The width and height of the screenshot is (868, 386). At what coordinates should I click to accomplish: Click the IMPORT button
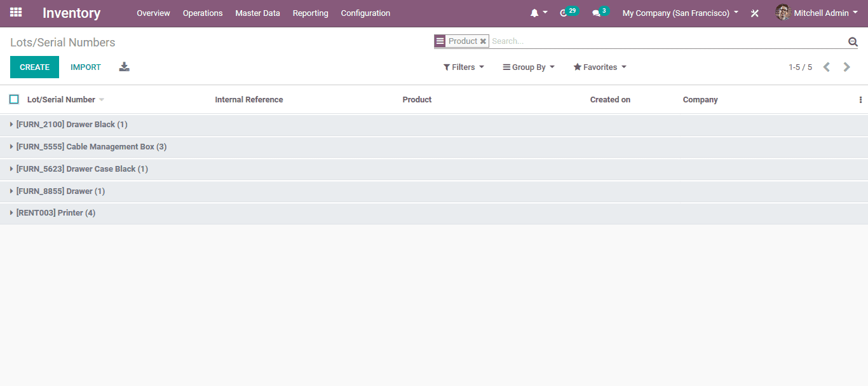point(86,67)
